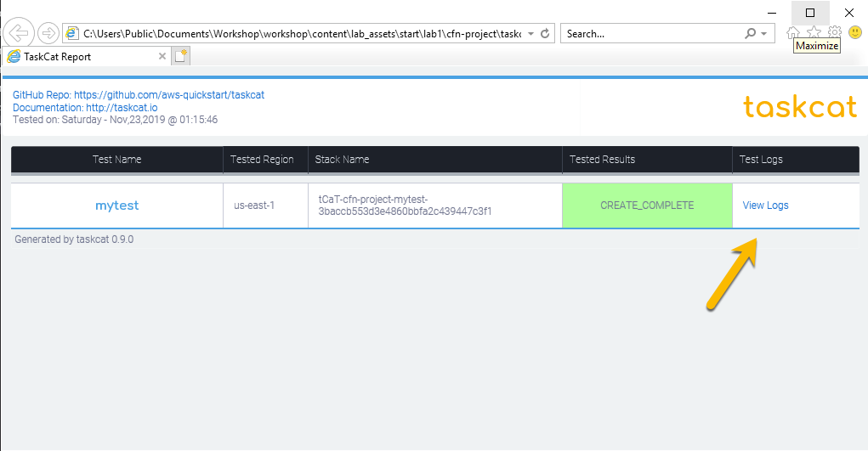
Task: Select the TaskCat Report tab
Action: 86,56
